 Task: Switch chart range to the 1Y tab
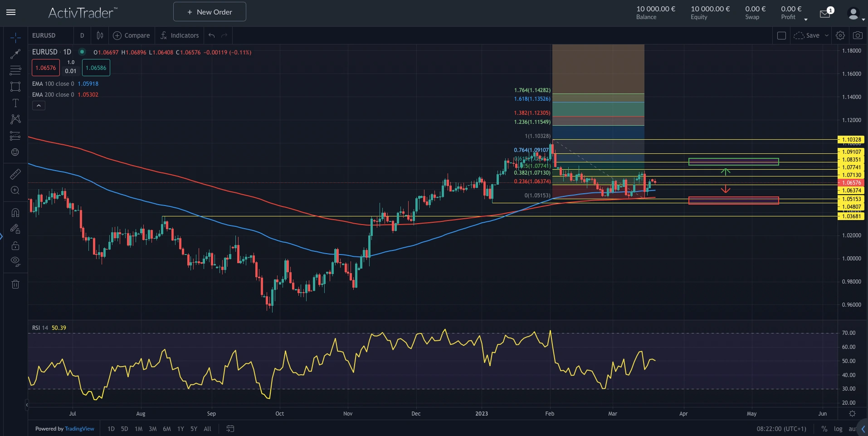click(x=180, y=429)
